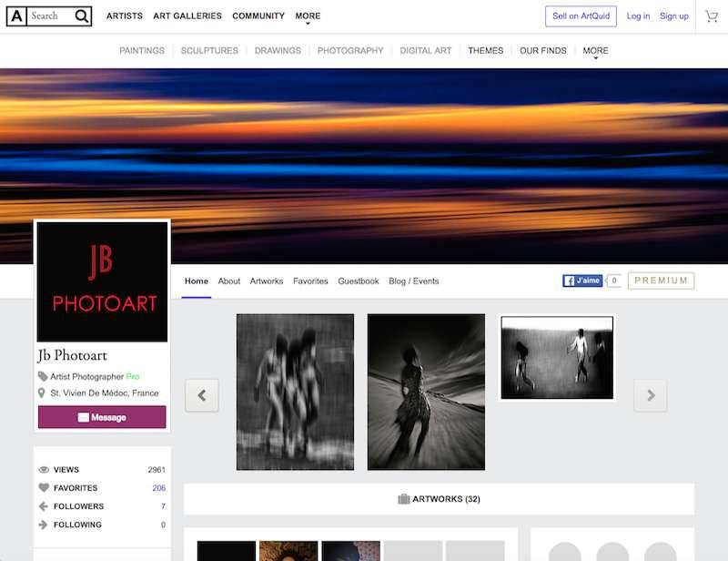This screenshot has height=561, width=728.
Task: Open the blurred dancing figures artwork thumbnail
Action: point(295,392)
